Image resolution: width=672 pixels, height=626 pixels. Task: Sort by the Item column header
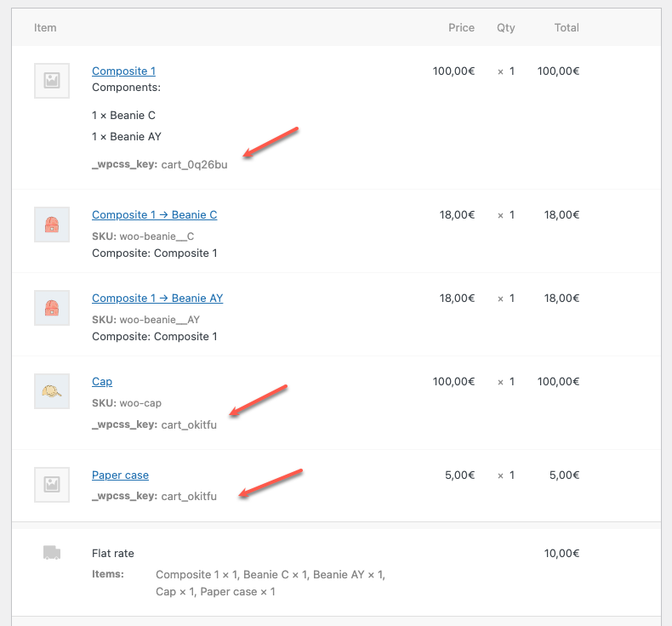point(45,28)
